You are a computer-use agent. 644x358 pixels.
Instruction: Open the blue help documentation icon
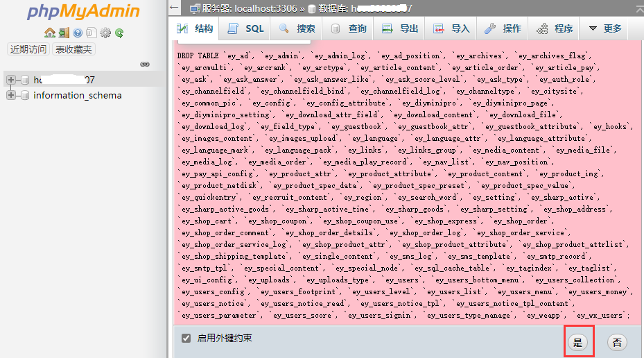pos(78,33)
